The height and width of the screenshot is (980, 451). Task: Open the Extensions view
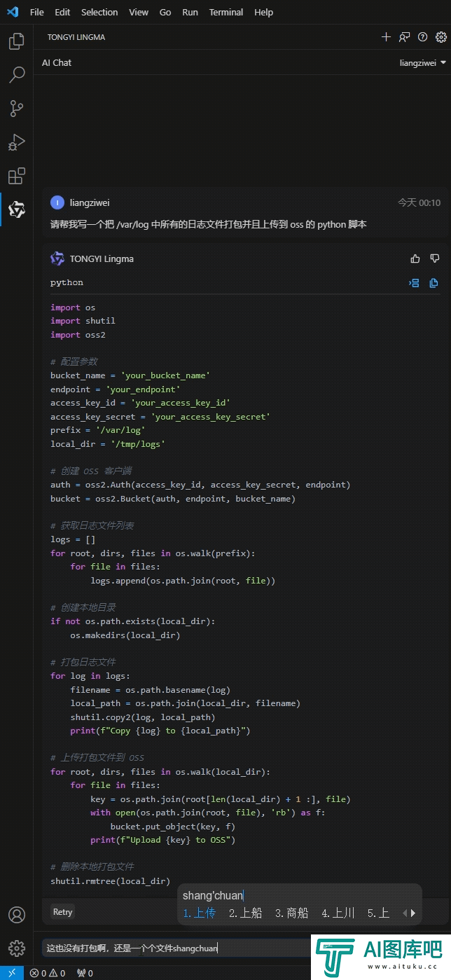(x=16, y=175)
